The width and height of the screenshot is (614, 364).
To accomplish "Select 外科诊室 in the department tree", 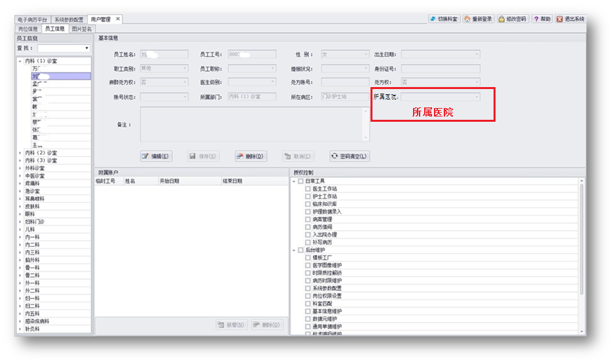I will [x=35, y=168].
